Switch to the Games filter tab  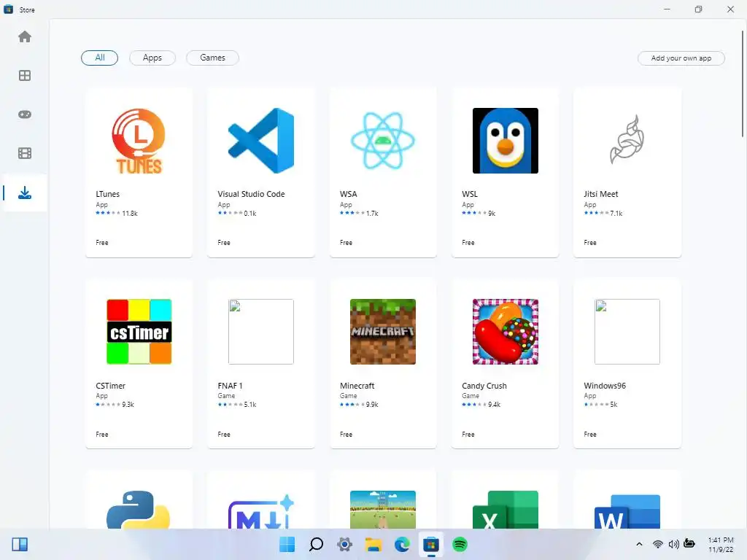pos(212,58)
